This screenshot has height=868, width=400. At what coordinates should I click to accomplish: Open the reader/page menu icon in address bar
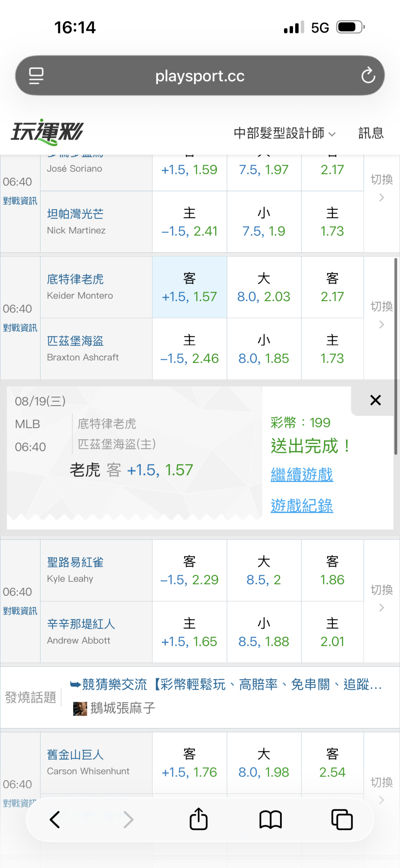[36, 76]
